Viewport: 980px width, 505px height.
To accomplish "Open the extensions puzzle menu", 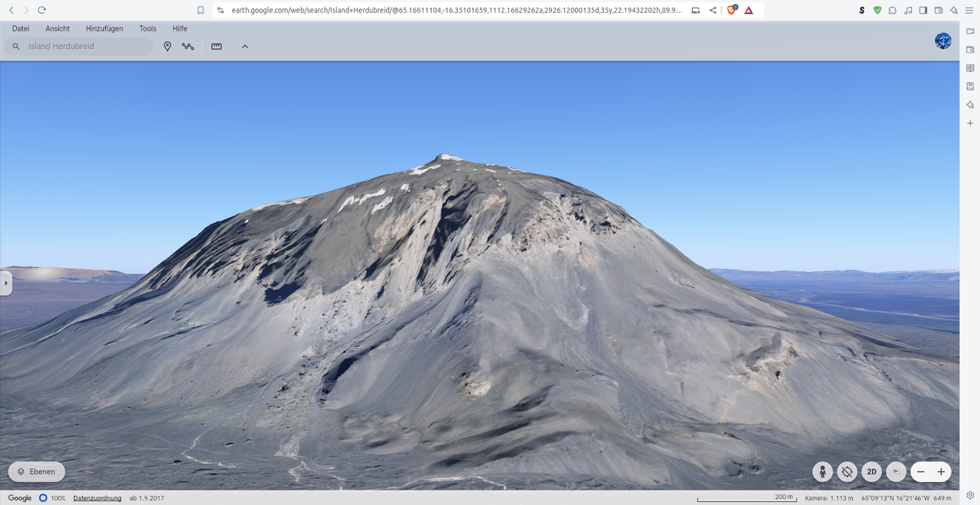I will coord(893,10).
